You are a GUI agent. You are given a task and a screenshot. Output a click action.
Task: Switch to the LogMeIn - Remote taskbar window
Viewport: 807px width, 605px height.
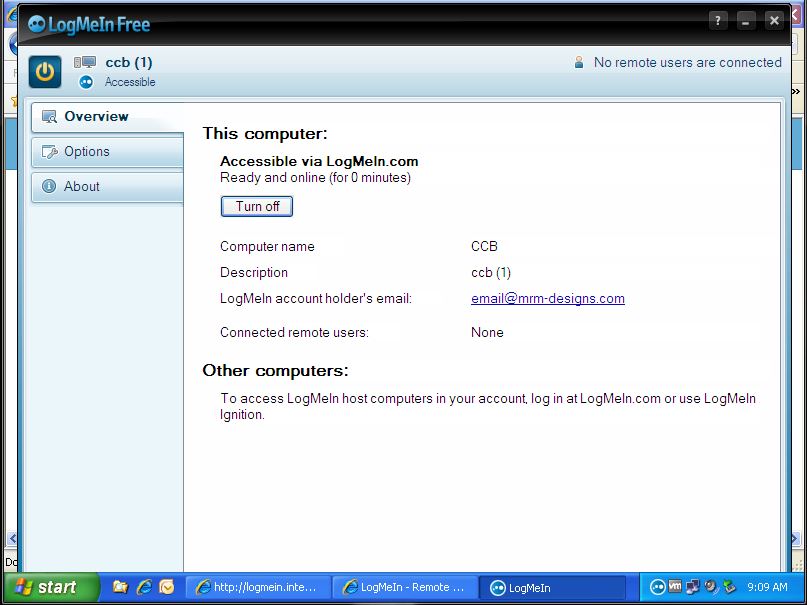(x=404, y=587)
